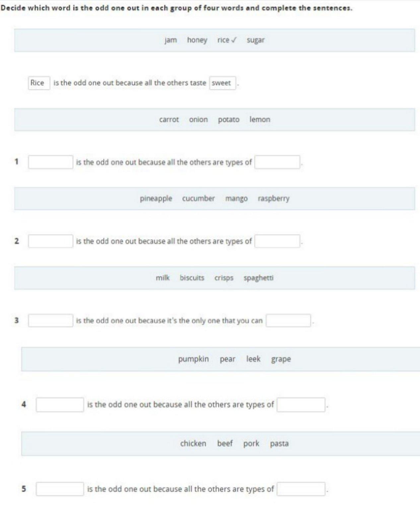The image size is (420, 531).
Task: Click the 'types of' blank in sentence 4
Action: pos(301,405)
